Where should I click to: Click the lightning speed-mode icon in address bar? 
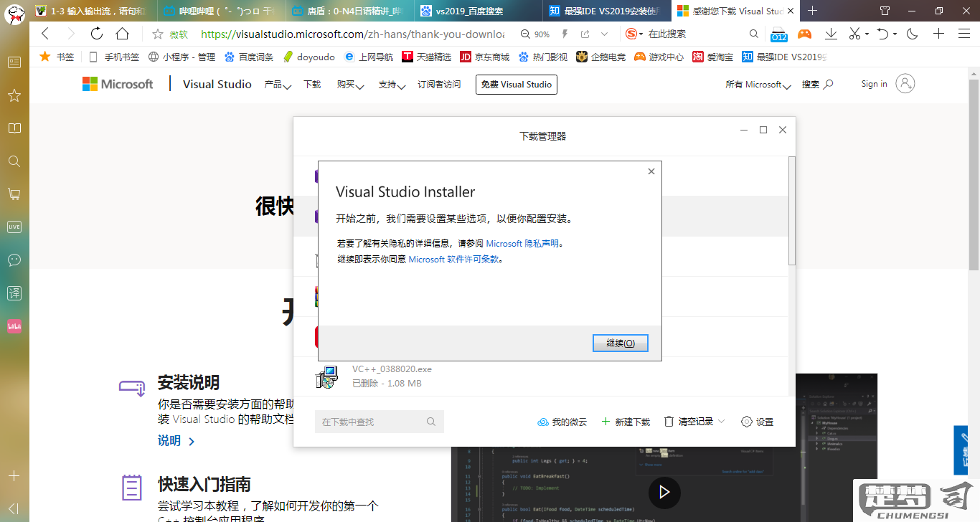tap(565, 34)
